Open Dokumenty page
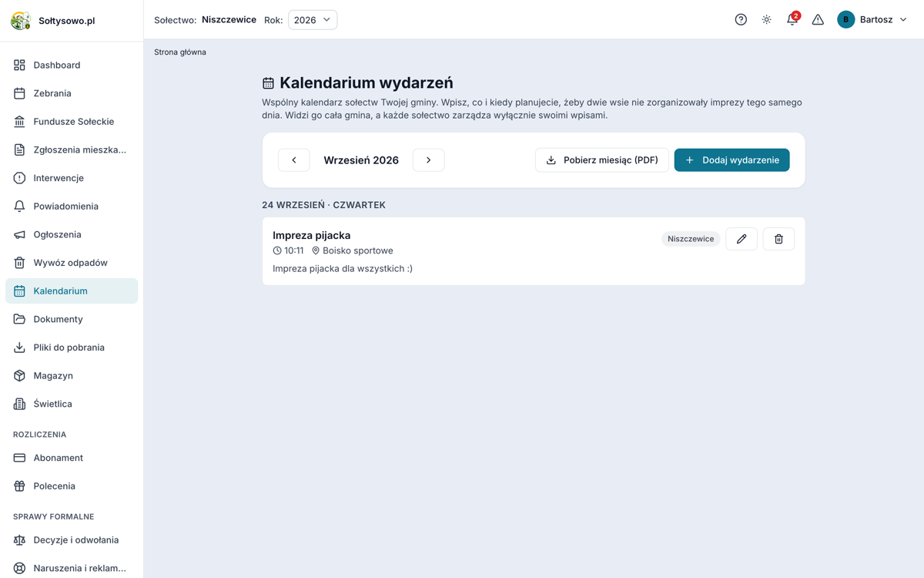Viewport: 924px width, 578px height. pos(72,319)
